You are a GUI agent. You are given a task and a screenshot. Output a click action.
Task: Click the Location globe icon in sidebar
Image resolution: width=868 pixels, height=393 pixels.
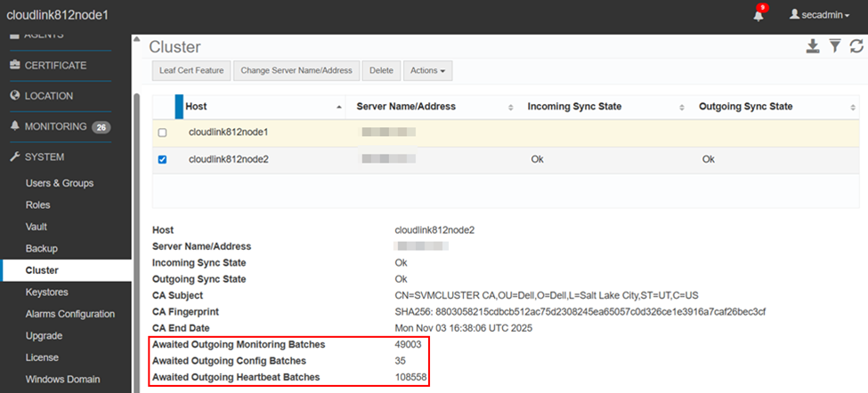pyautogui.click(x=14, y=96)
